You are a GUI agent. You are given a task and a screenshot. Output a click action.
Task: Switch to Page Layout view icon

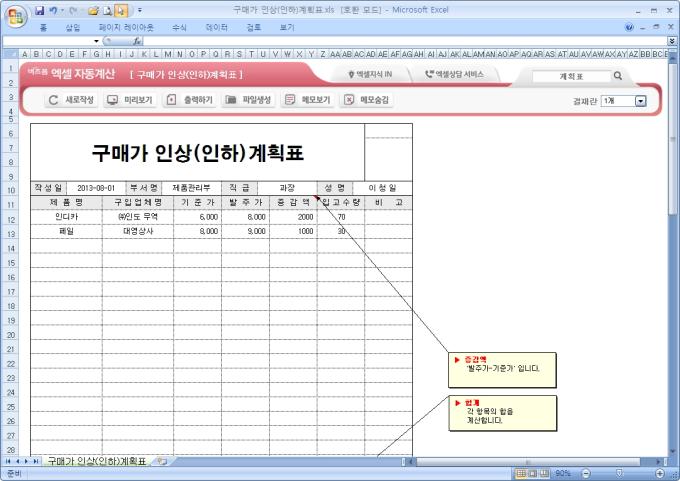pyautogui.click(x=533, y=473)
